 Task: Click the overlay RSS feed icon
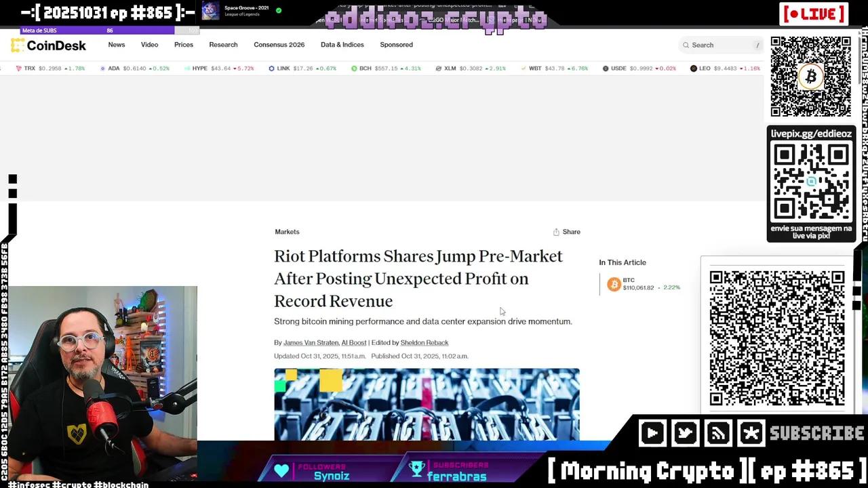(718, 434)
